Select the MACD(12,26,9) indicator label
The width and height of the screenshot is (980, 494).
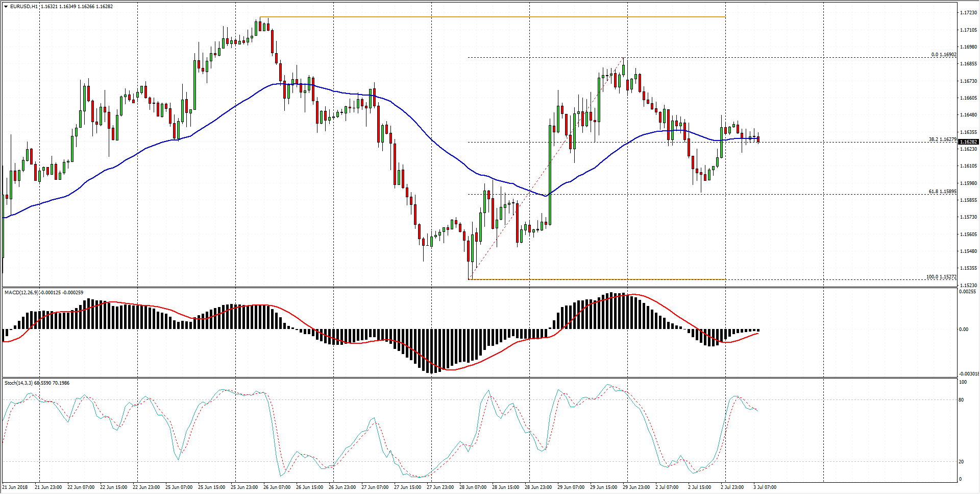point(21,293)
